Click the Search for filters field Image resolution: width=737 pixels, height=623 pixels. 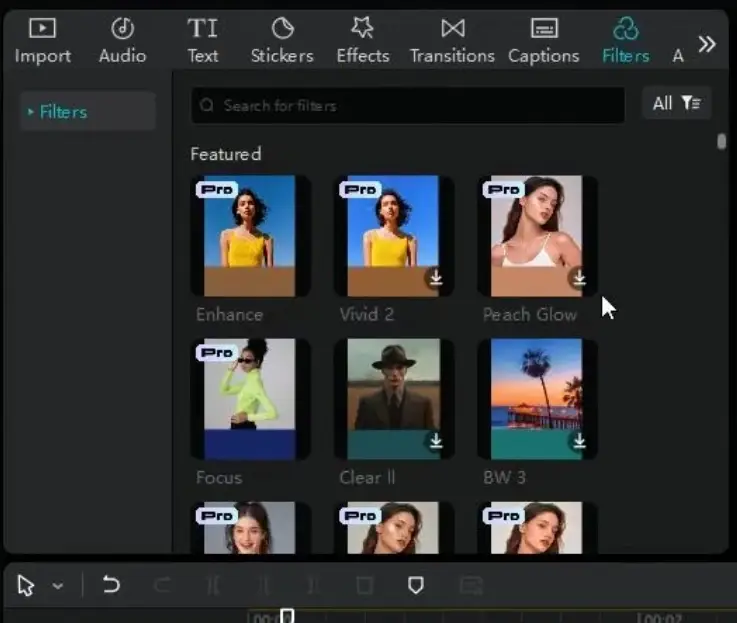(x=408, y=105)
